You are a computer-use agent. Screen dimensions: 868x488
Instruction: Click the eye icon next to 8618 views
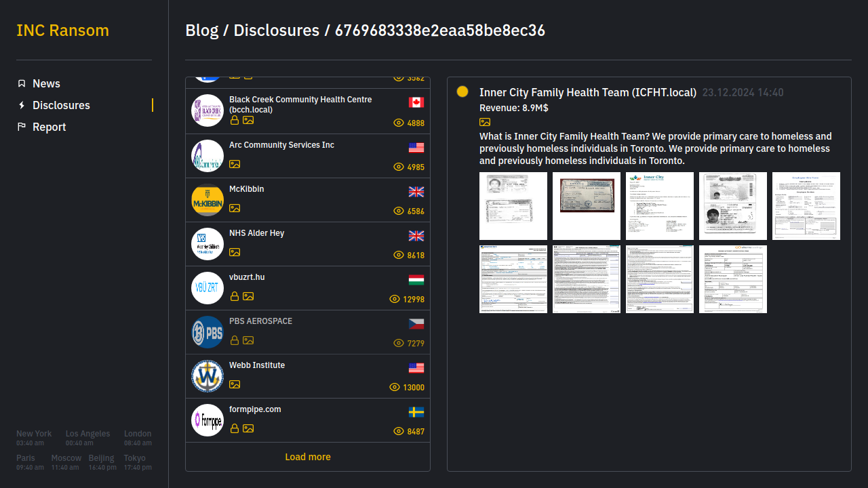(x=399, y=256)
